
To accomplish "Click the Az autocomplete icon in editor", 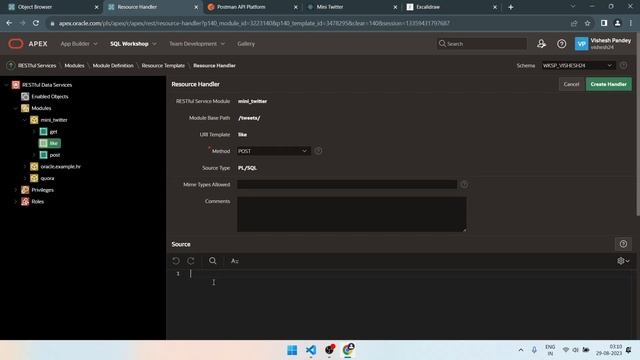I will point(235,261).
